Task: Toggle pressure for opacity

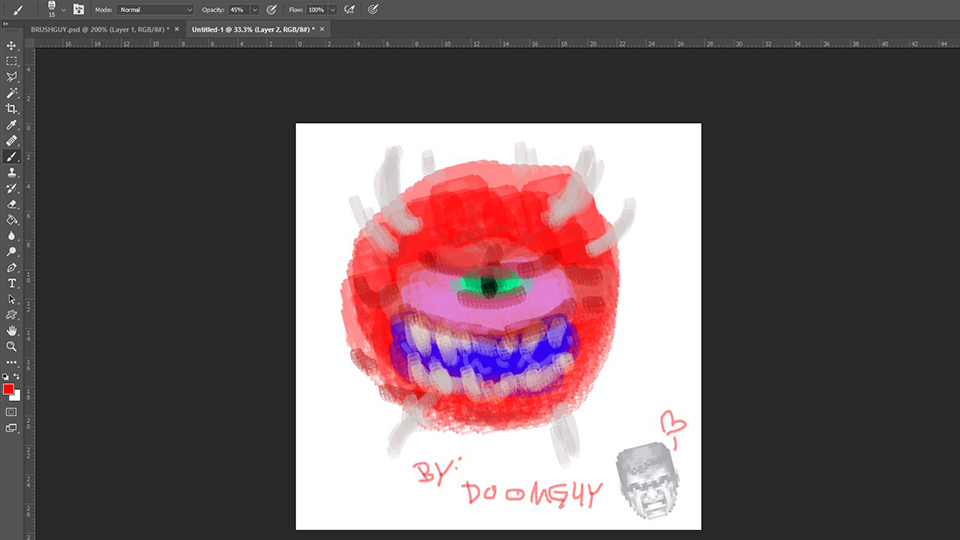Action: (272, 9)
